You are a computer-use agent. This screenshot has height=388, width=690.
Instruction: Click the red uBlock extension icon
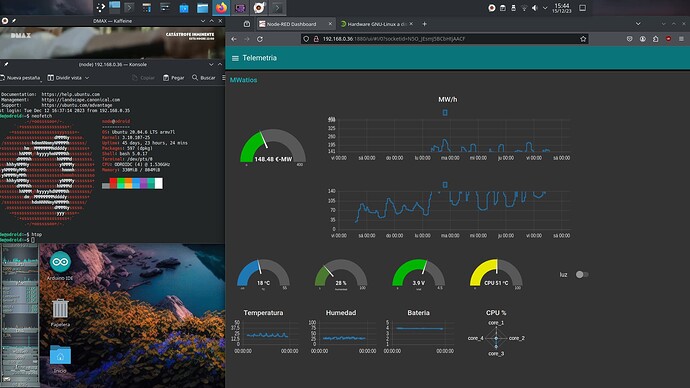668,39
